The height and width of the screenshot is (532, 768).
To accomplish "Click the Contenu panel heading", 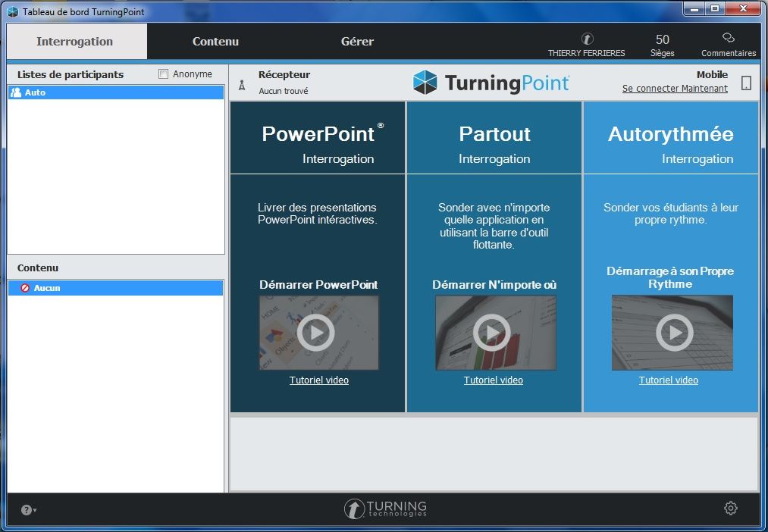I will (x=38, y=268).
